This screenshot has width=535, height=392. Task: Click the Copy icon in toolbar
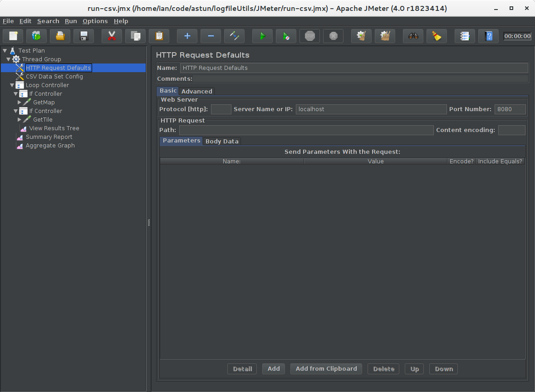pos(136,36)
